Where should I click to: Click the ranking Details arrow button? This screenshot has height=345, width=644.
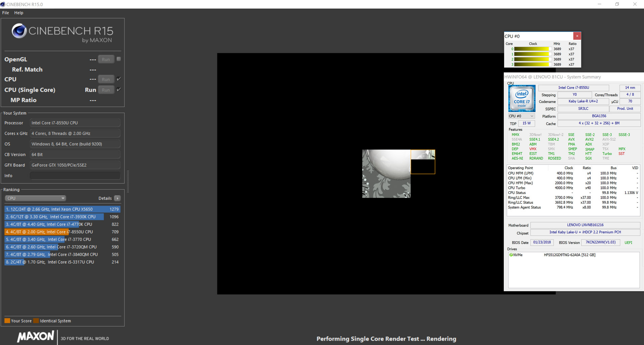117,198
